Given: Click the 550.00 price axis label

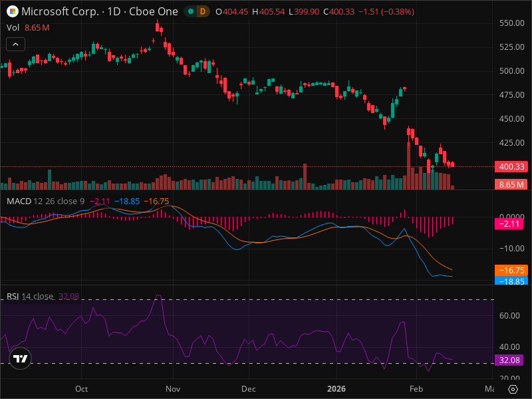Looking at the screenshot, I should (x=512, y=23).
